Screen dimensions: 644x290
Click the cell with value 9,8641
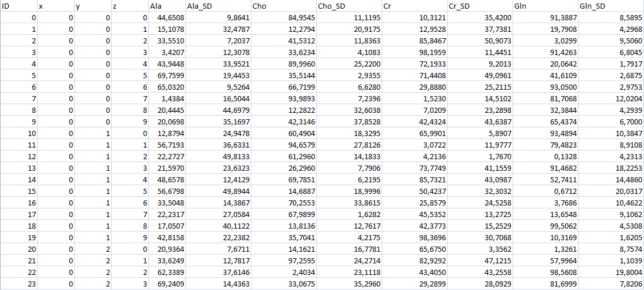click(217, 18)
